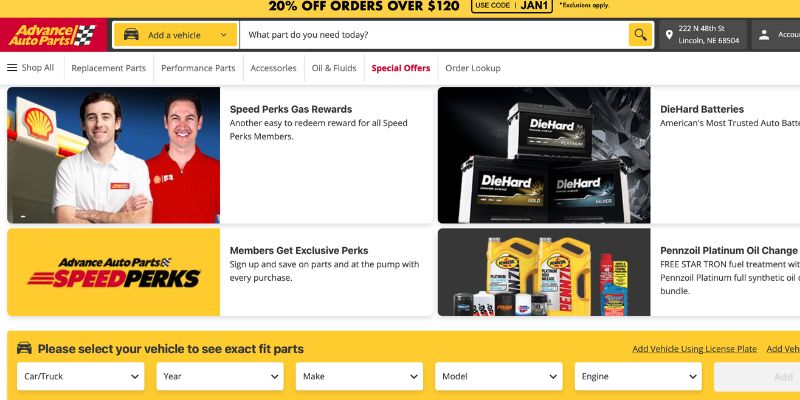
Task: Click Add Vehicle Using License Plate link
Action: (694, 349)
